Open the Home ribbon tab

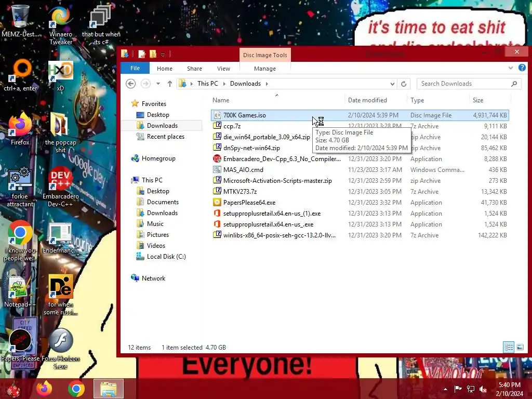point(165,69)
